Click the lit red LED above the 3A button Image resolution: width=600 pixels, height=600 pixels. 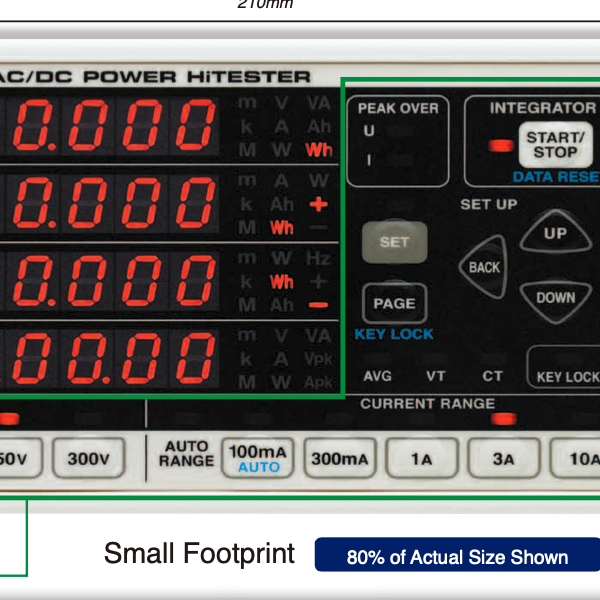504,419
